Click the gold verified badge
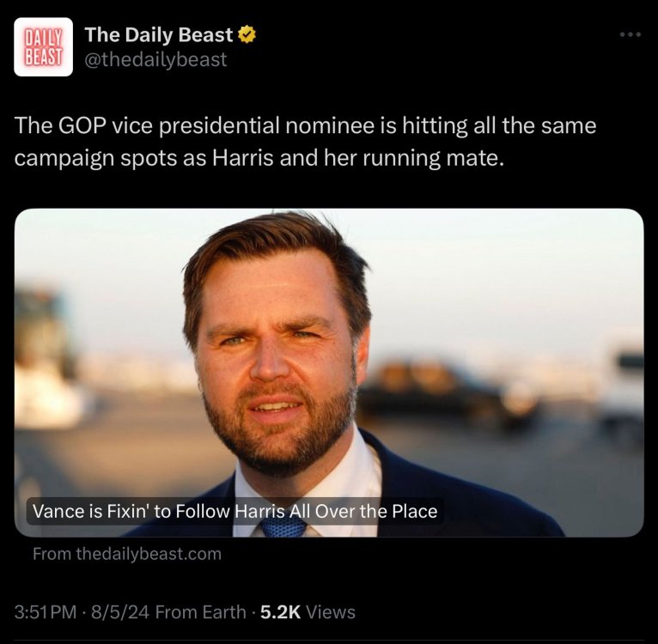 [x=247, y=35]
